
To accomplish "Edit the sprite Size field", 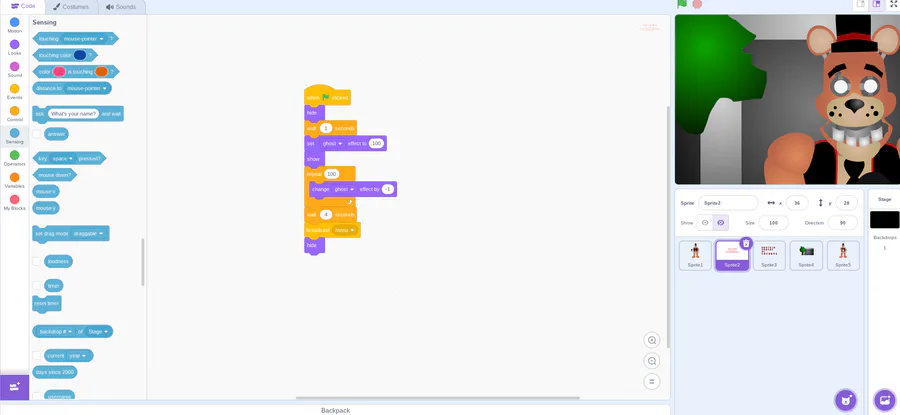I will click(773, 223).
